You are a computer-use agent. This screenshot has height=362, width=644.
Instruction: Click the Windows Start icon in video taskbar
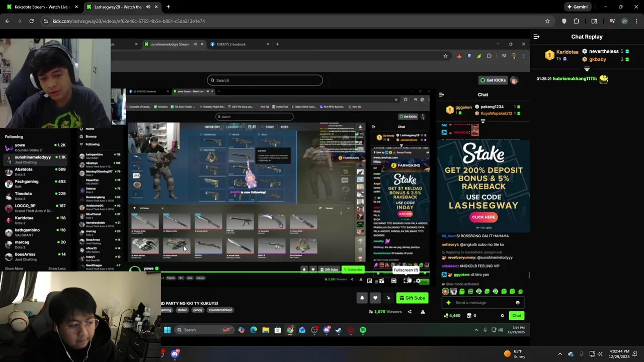(x=167, y=330)
